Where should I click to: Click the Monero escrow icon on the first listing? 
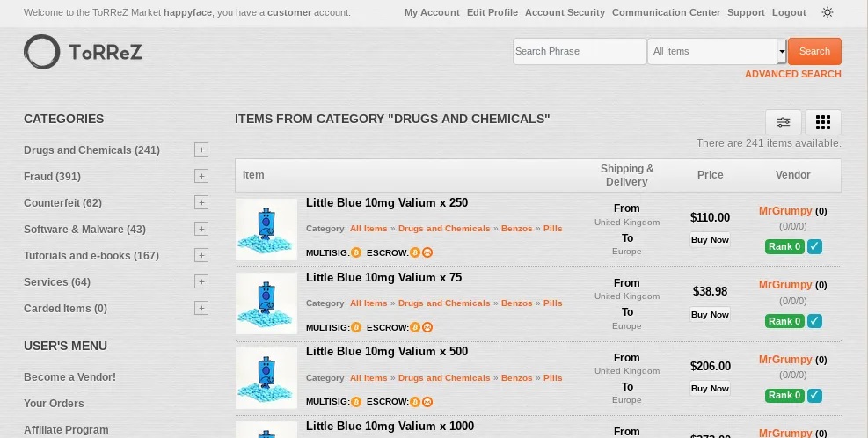[x=427, y=252]
